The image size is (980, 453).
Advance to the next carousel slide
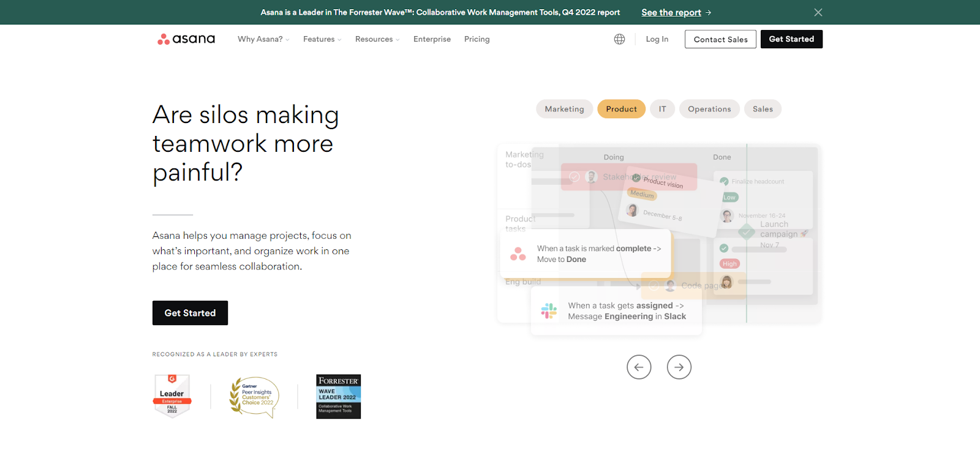pos(679,367)
